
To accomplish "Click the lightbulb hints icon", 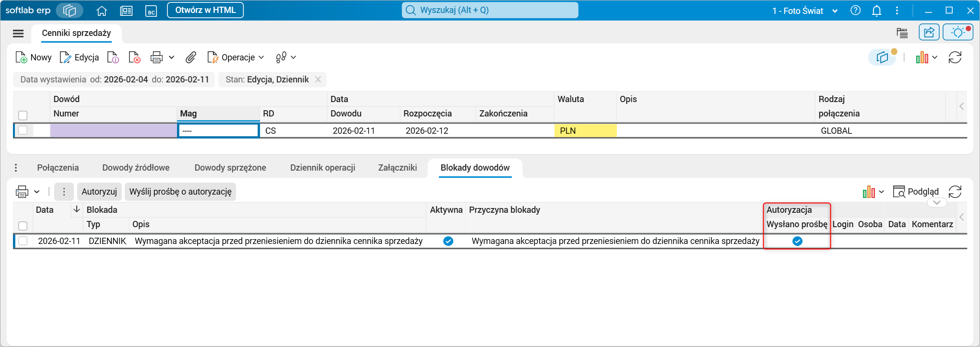I will [958, 32].
